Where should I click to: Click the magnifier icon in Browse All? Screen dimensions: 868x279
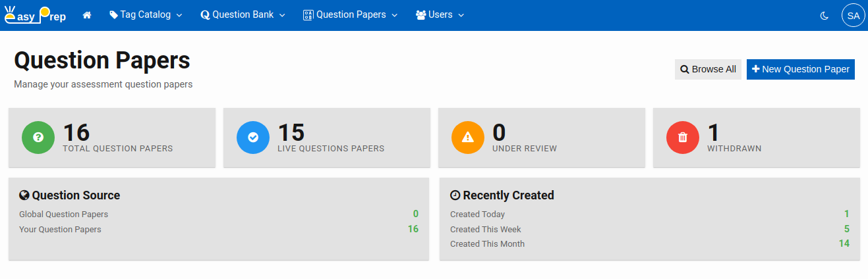click(x=685, y=69)
